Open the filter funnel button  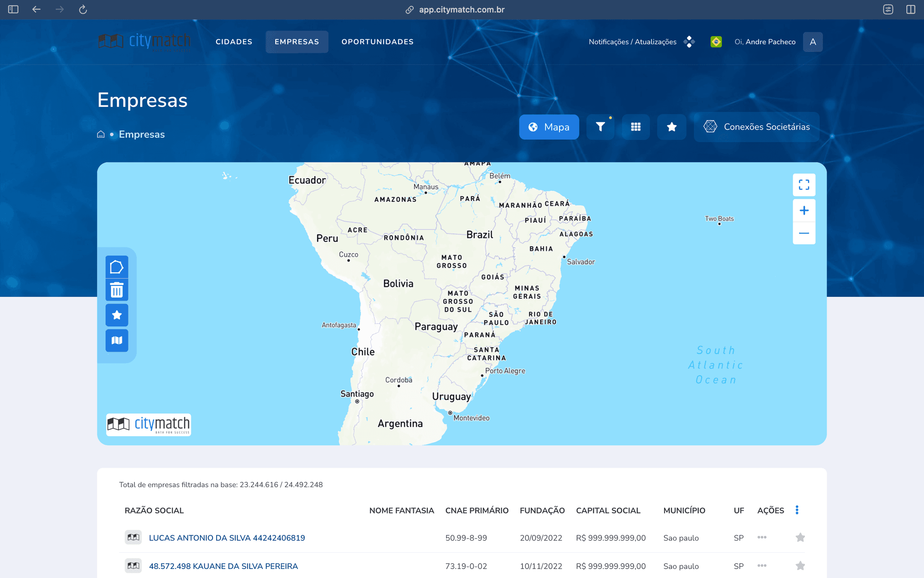(600, 127)
